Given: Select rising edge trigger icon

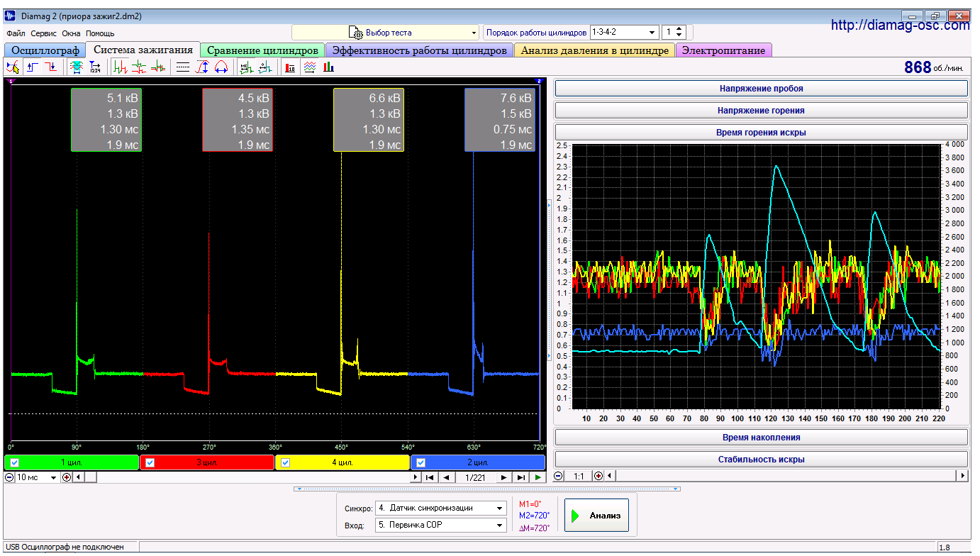Looking at the screenshot, I should pyautogui.click(x=33, y=67).
